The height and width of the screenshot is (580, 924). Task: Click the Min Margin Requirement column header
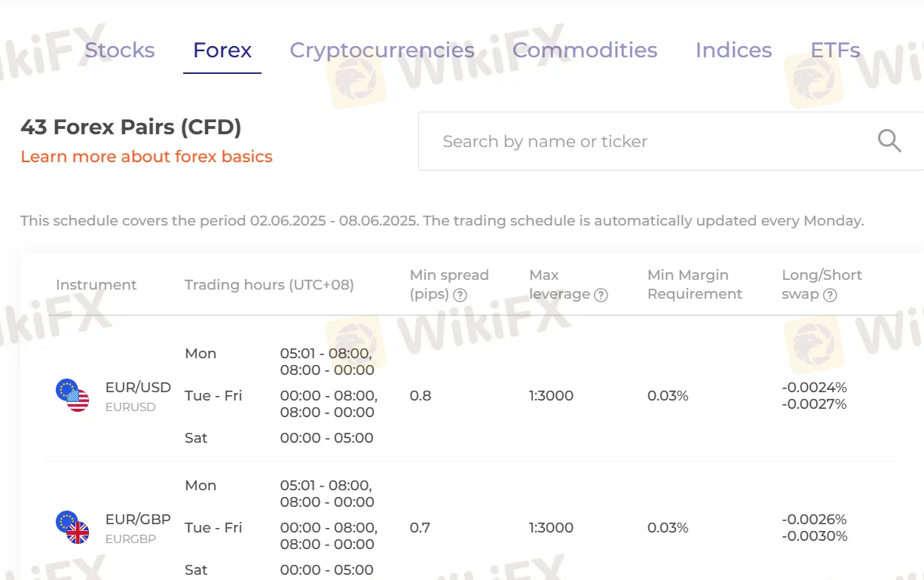click(695, 285)
